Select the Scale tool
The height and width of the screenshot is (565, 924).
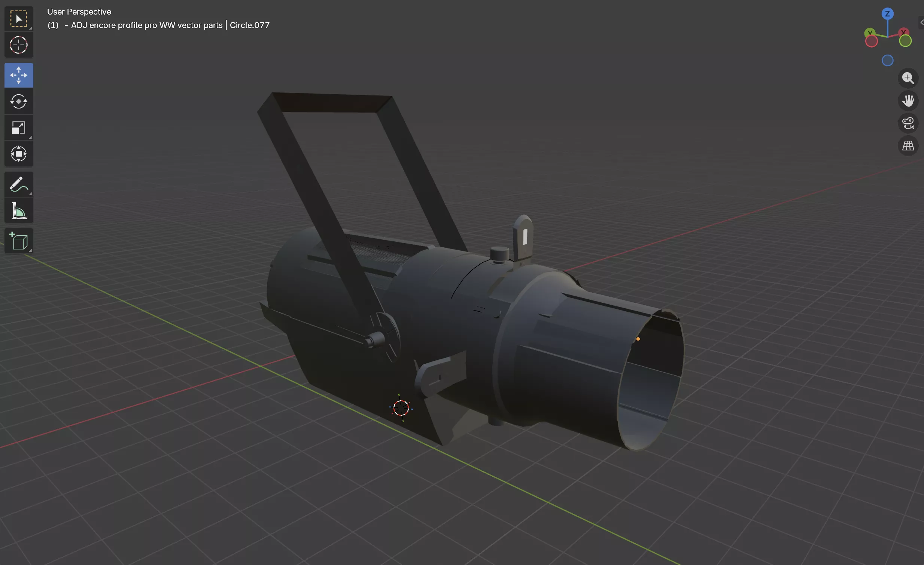point(19,128)
